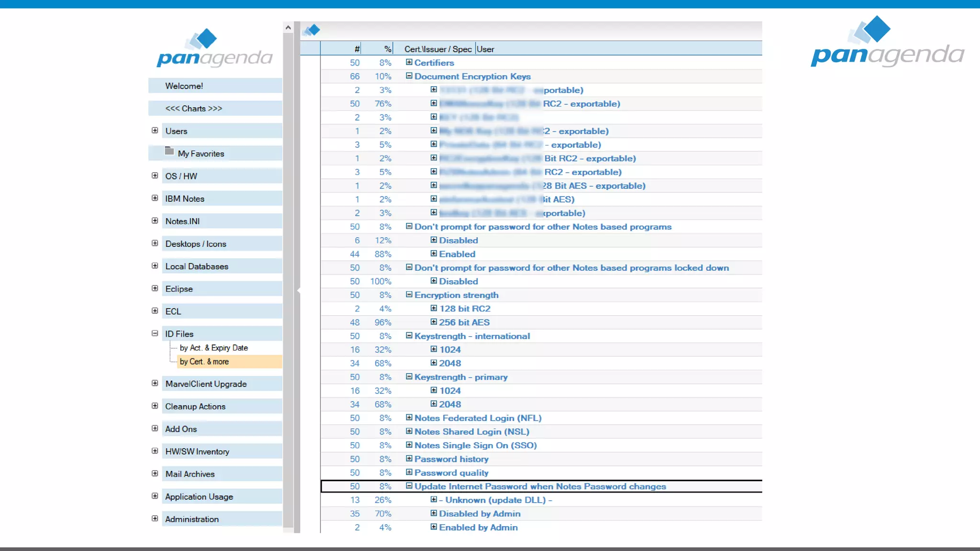The image size is (980, 551).
Task: Click the Cert.\Issuer / Spec column header
Action: [437, 49]
